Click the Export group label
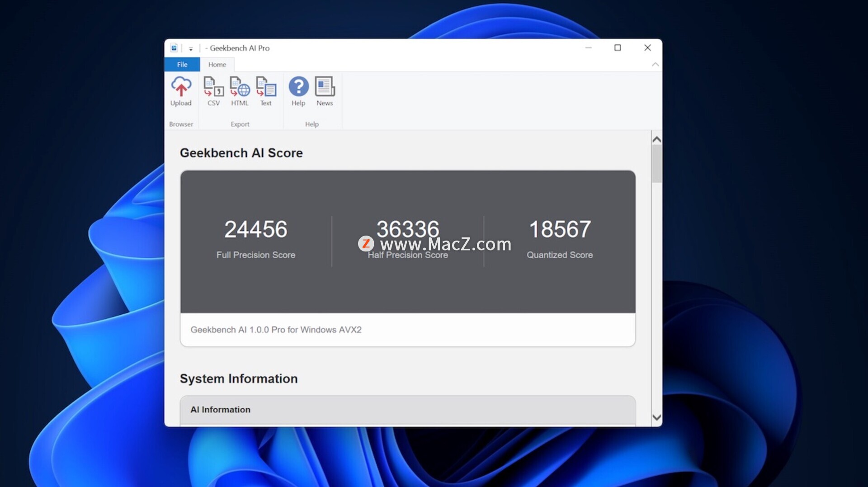The height and width of the screenshot is (487, 868). point(240,124)
